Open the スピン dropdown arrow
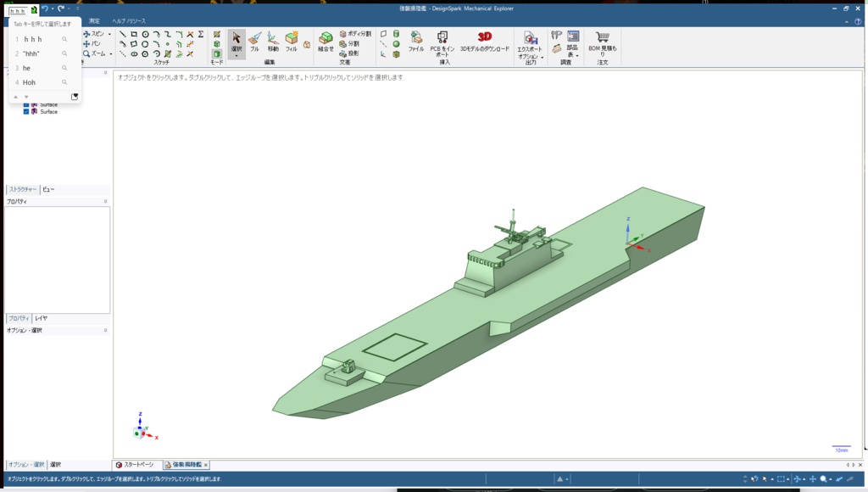The image size is (868, 492). click(109, 34)
